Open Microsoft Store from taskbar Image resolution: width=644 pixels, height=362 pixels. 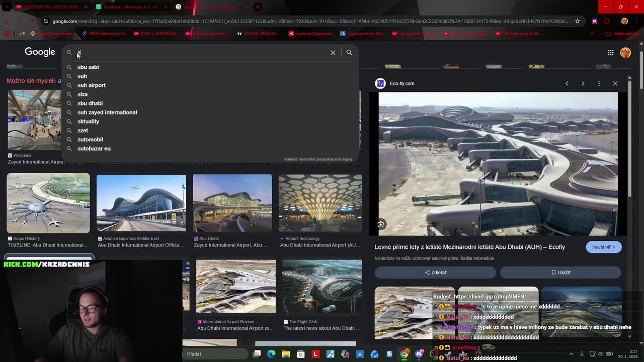point(300,354)
